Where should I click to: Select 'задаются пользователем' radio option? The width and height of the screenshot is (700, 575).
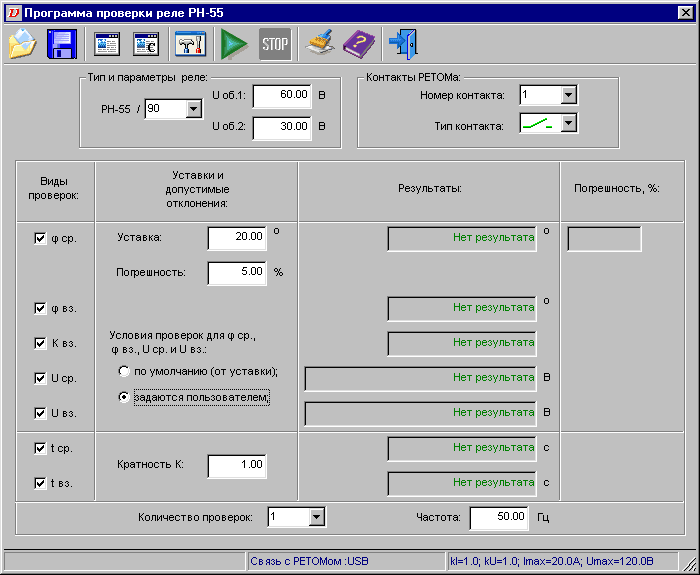(124, 397)
